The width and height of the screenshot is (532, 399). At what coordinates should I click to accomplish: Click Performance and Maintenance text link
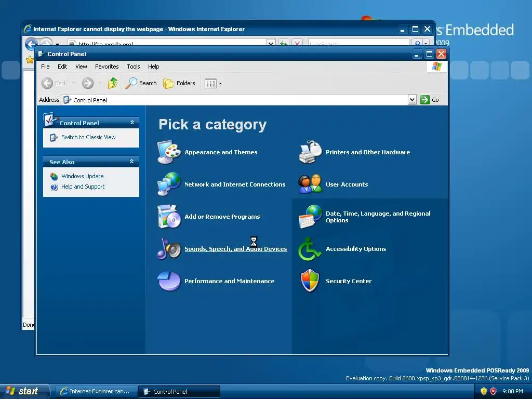229,281
